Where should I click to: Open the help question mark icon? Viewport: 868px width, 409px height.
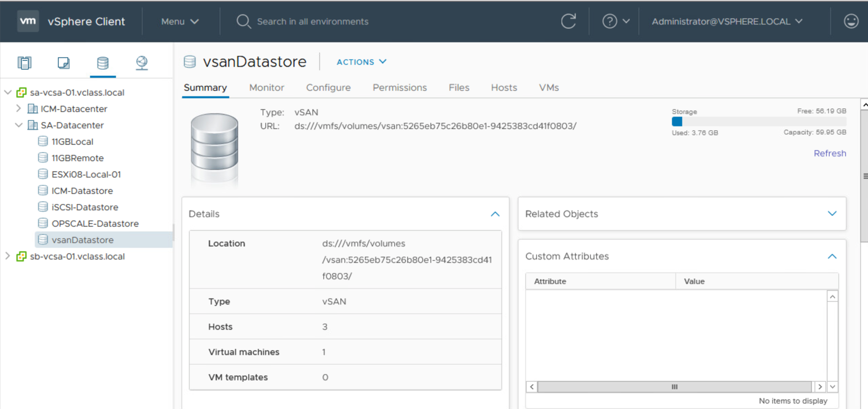pyautogui.click(x=609, y=21)
